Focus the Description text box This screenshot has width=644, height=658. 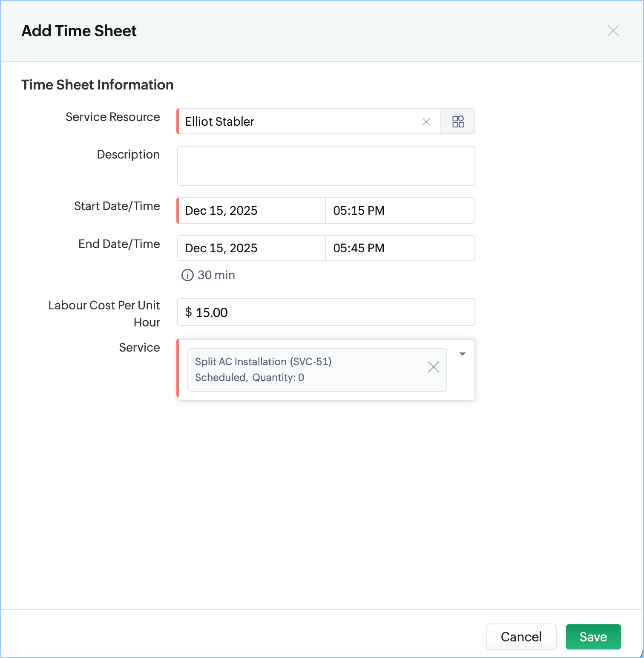click(326, 166)
